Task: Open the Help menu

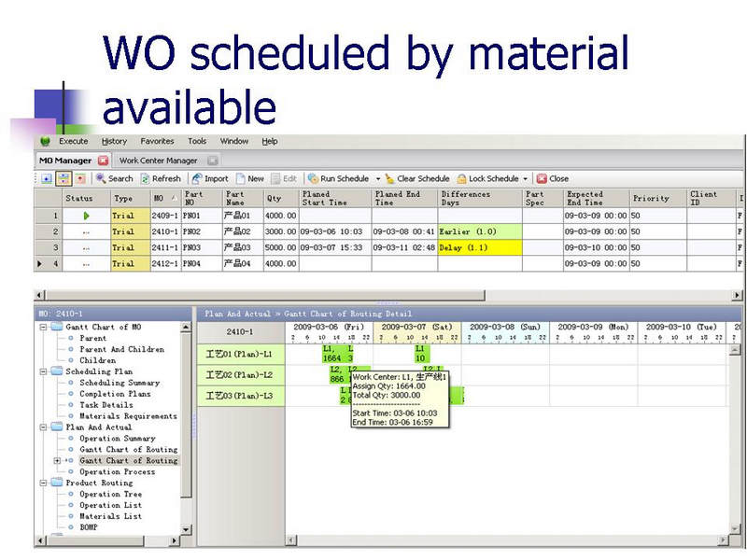Action: click(270, 142)
